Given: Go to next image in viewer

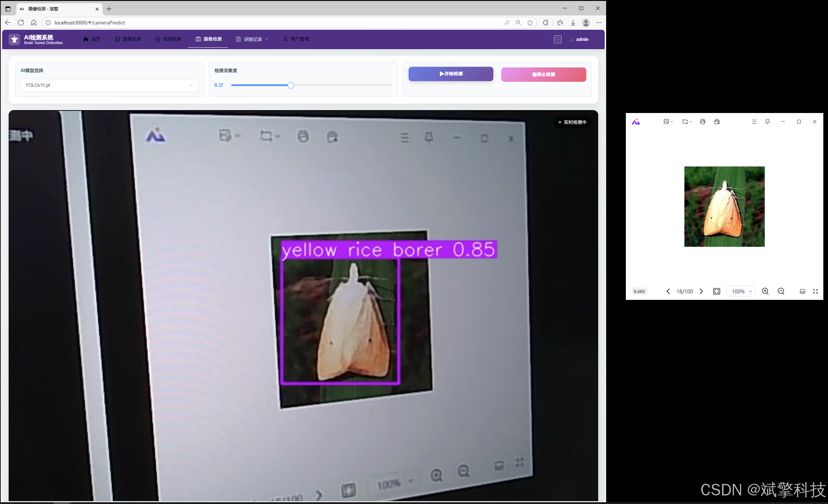Looking at the screenshot, I should 701,291.
